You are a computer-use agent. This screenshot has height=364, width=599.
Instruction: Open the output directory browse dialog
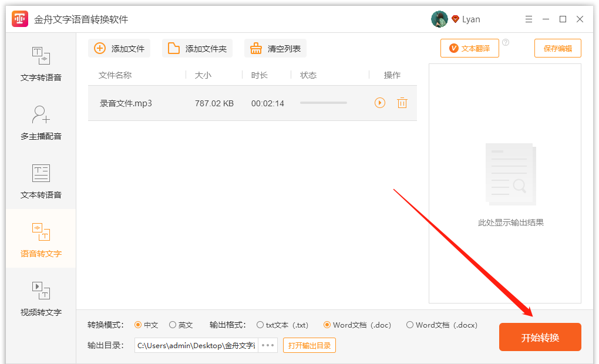267,345
